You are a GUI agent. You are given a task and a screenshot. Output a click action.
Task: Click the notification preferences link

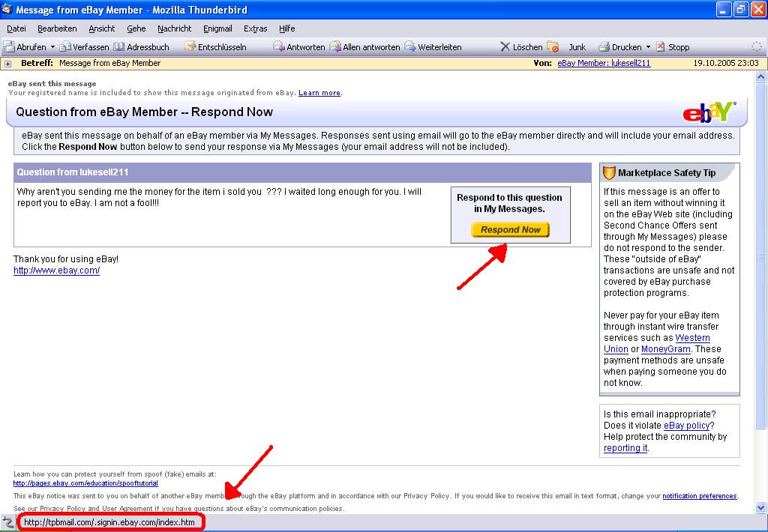(700, 496)
